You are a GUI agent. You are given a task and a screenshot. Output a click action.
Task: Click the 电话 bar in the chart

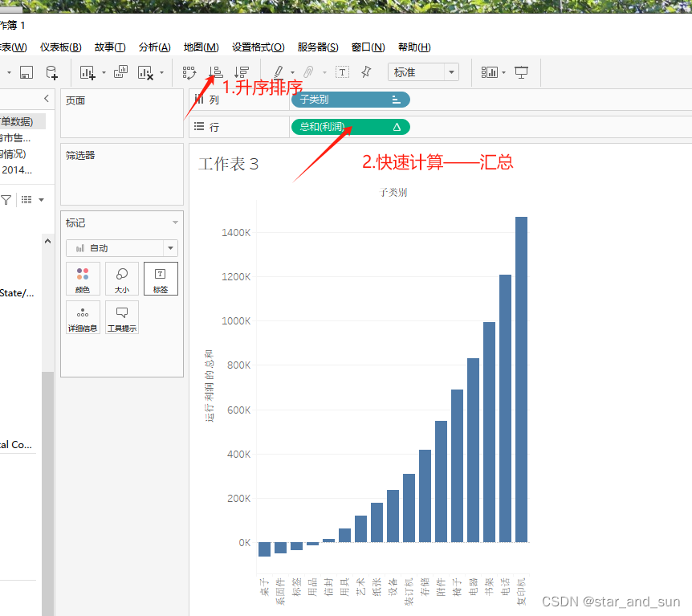coord(505,409)
